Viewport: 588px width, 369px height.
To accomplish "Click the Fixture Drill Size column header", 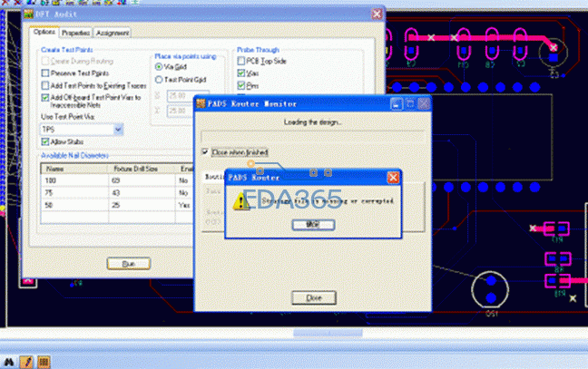I will 142,169.
